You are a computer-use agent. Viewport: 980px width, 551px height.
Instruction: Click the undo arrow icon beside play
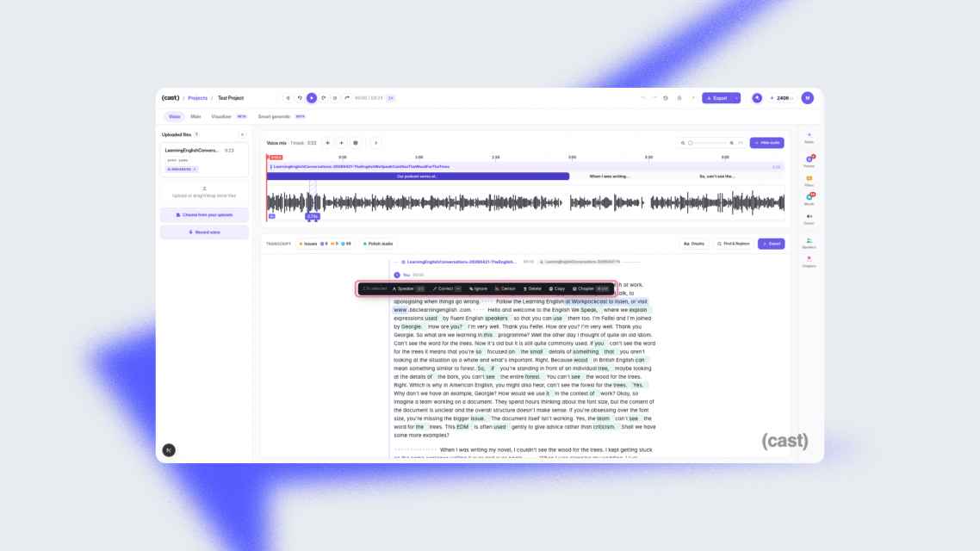pyautogui.click(x=300, y=98)
